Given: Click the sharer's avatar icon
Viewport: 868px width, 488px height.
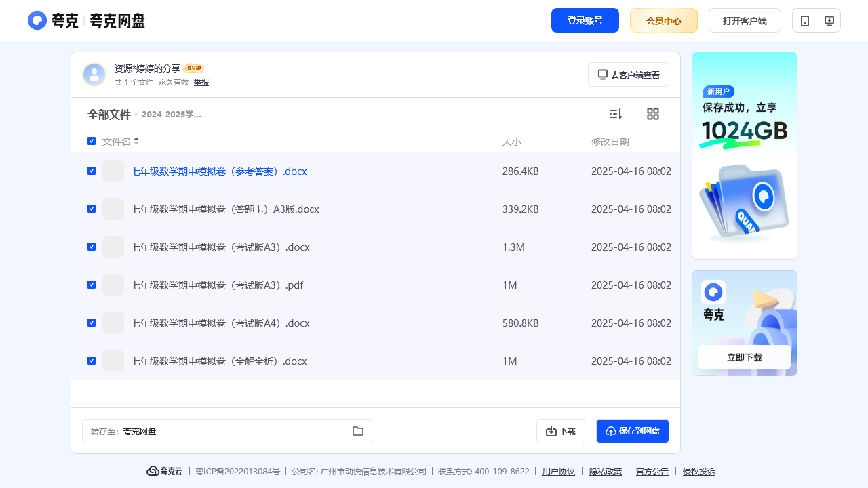Looking at the screenshot, I should click(x=94, y=75).
